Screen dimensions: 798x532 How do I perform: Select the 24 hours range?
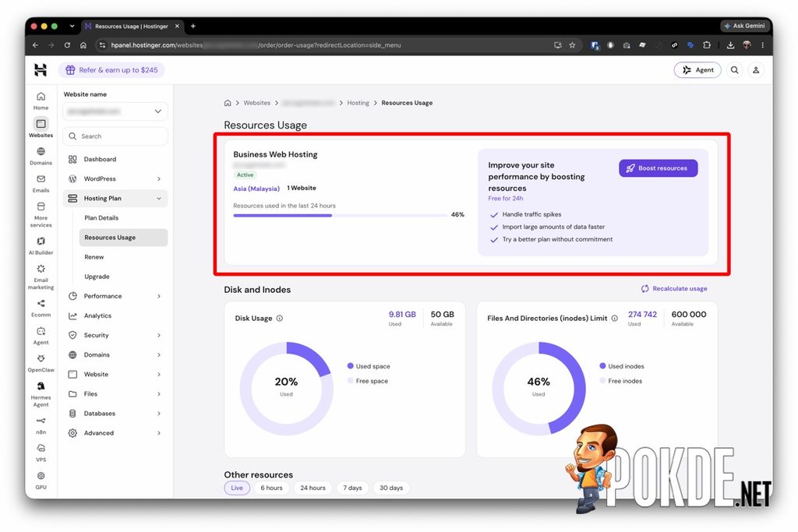(312, 488)
